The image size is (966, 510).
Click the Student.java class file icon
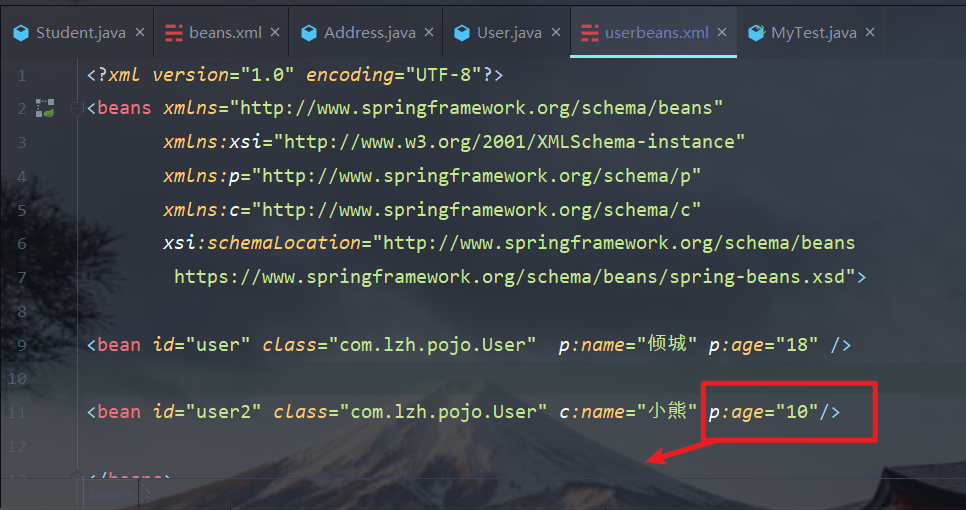point(21,33)
